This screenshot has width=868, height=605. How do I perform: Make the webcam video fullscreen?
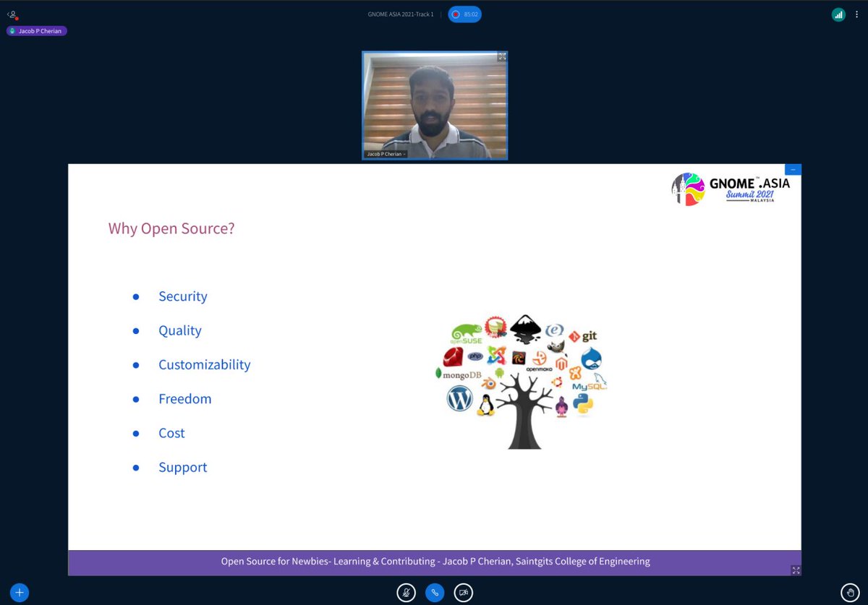501,57
